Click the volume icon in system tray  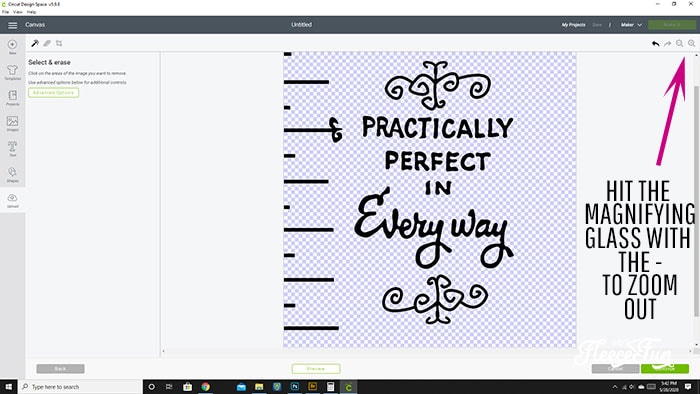(x=632, y=387)
